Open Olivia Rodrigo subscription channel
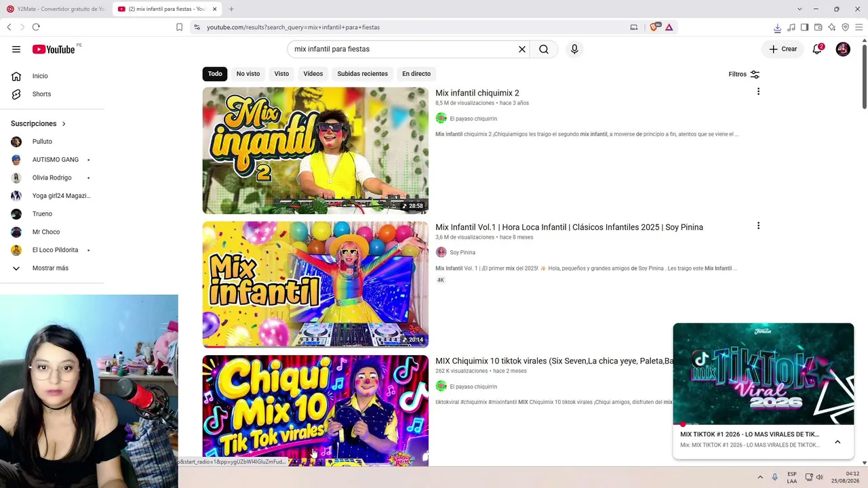Screen dimensions: 868x488 click(52, 178)
